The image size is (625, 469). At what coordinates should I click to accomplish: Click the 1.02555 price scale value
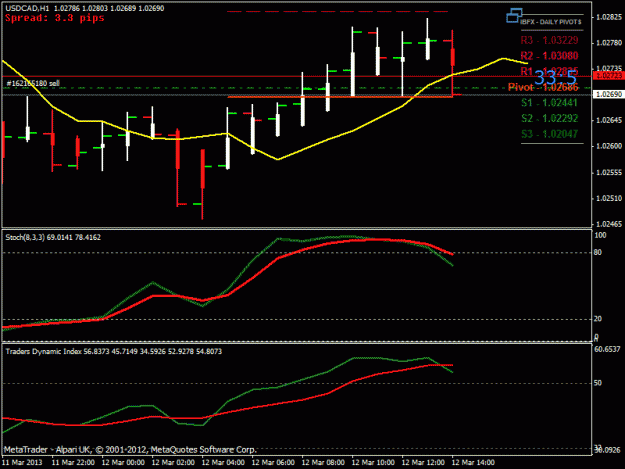[x=609, y=173]
